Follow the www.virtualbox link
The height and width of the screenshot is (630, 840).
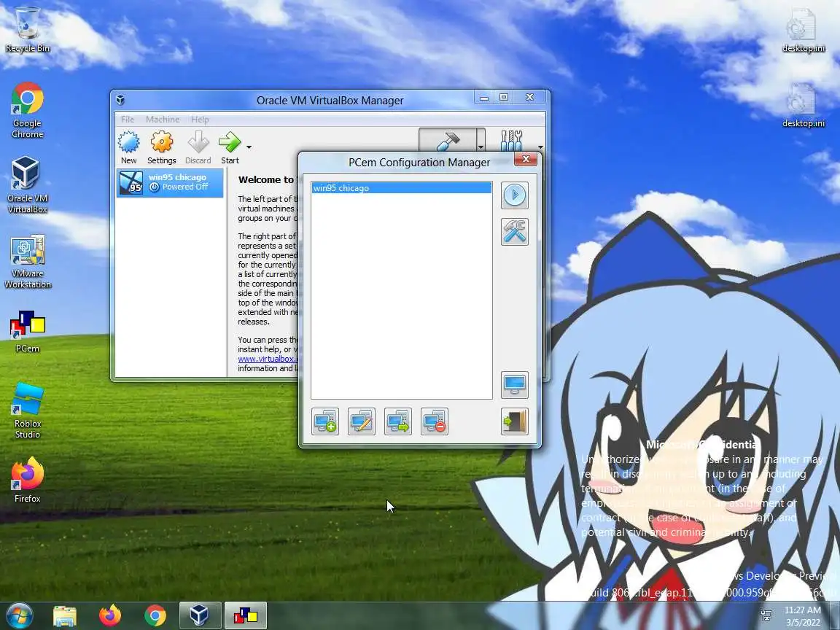267,359
